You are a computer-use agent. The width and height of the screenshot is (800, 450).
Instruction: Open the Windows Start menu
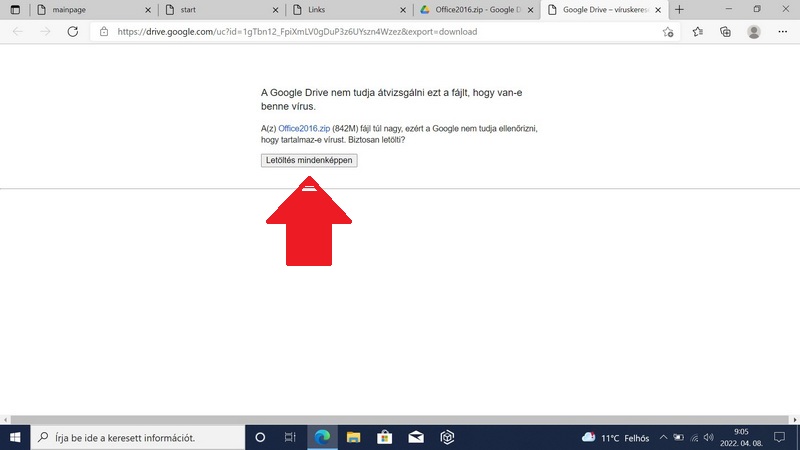click(15, 437)
